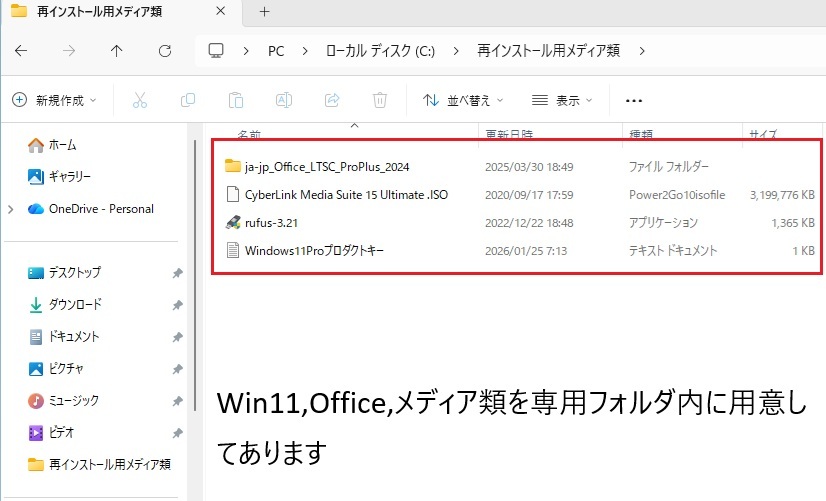Select 再インストール用メディア類 in breadcrumb
This screenshot has width=826, height=501.
pos(548,51)
